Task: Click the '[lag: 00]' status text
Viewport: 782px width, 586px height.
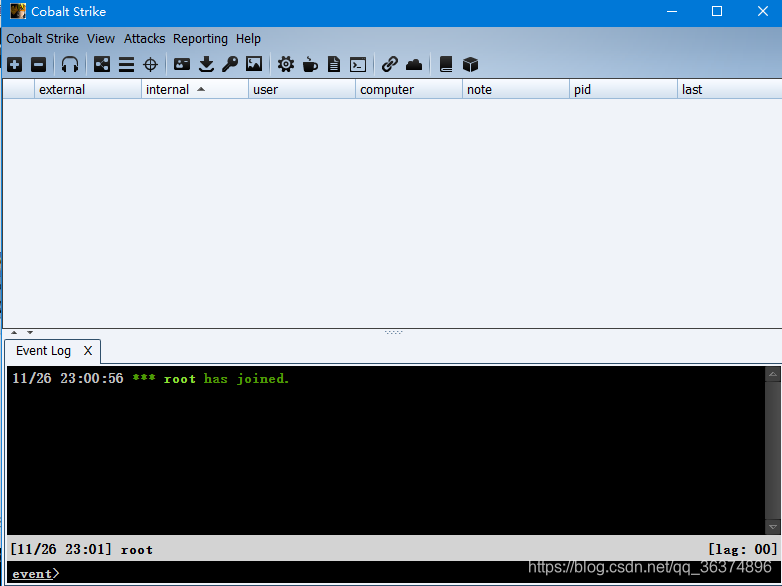Action: pyautogui.click(x=743, y=549)
